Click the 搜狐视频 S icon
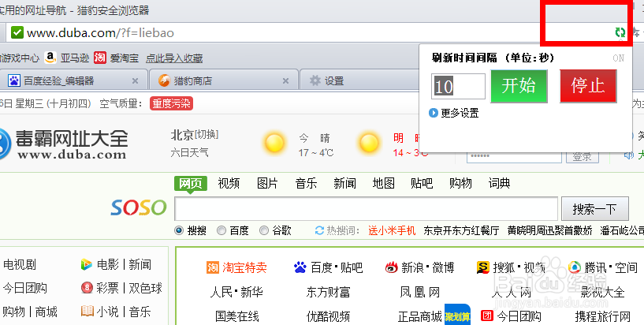Image resolution: width=644 pixels, height=325 pixels. click(482, 268)
